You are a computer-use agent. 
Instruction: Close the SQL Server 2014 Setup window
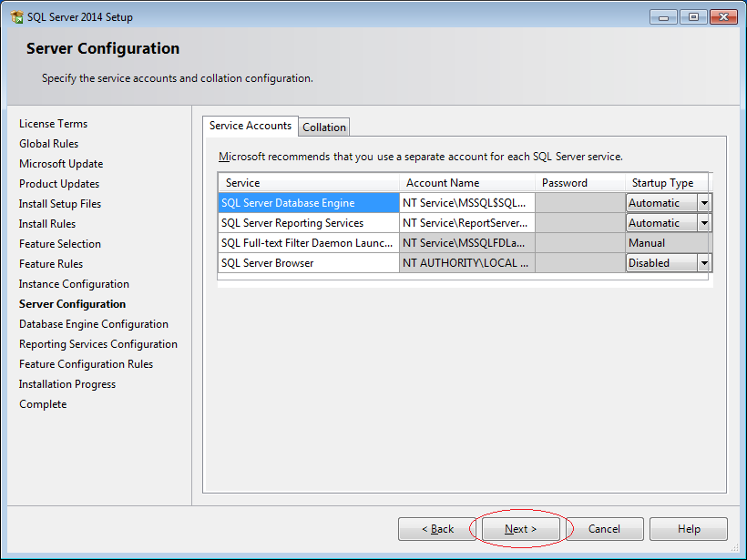723,17
